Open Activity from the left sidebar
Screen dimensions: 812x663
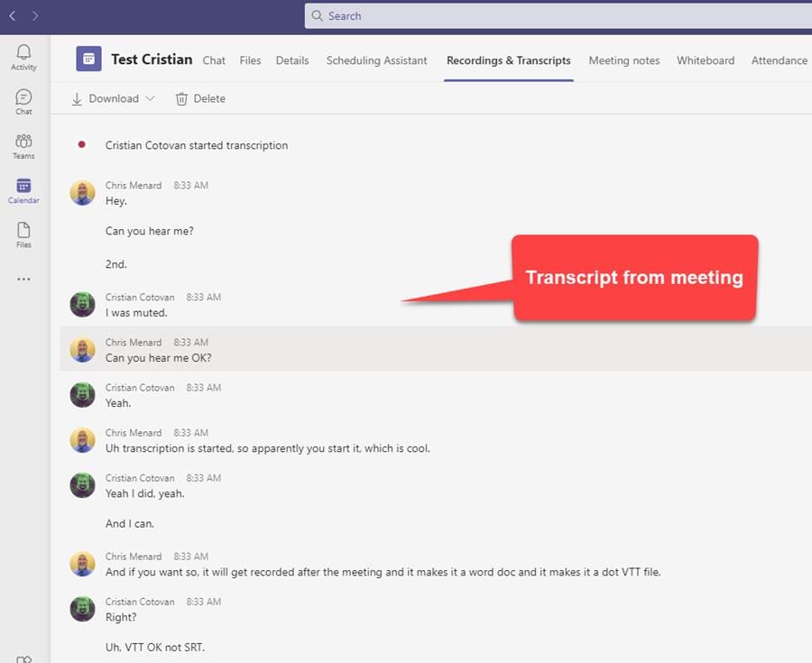23,56
